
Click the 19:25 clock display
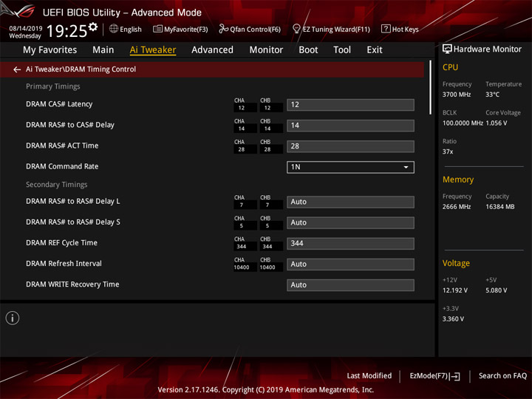tap(66, 31)
